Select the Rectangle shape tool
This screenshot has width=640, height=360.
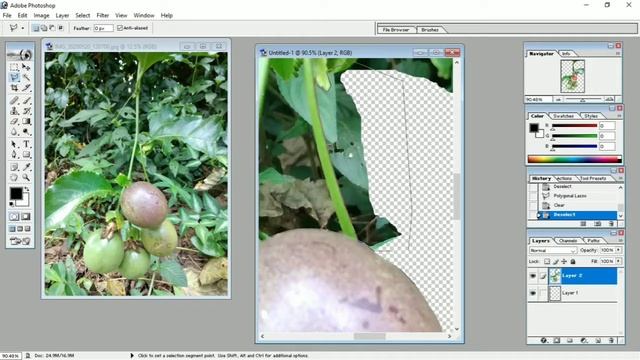pyautogui.click(x=26, y=155)
